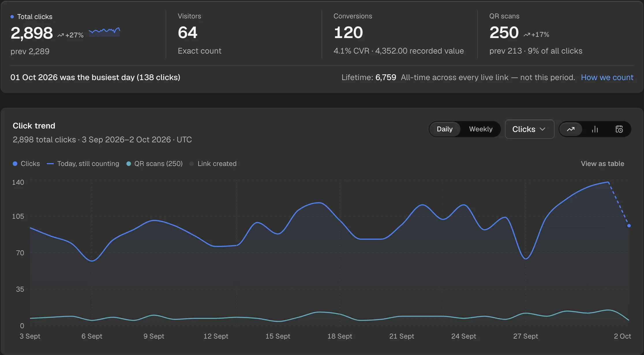Open the Clicks metric dropdown
The image size is (644, 355).
529,129
